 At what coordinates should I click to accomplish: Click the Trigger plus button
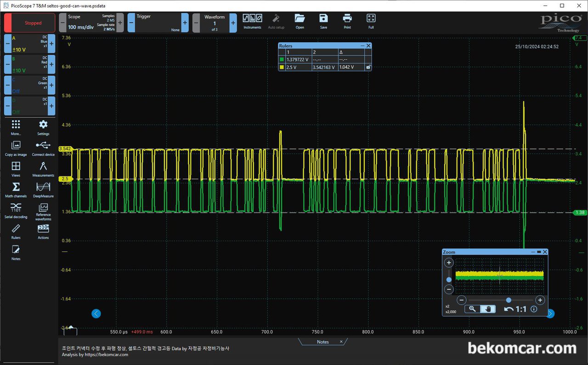[185, 23]
